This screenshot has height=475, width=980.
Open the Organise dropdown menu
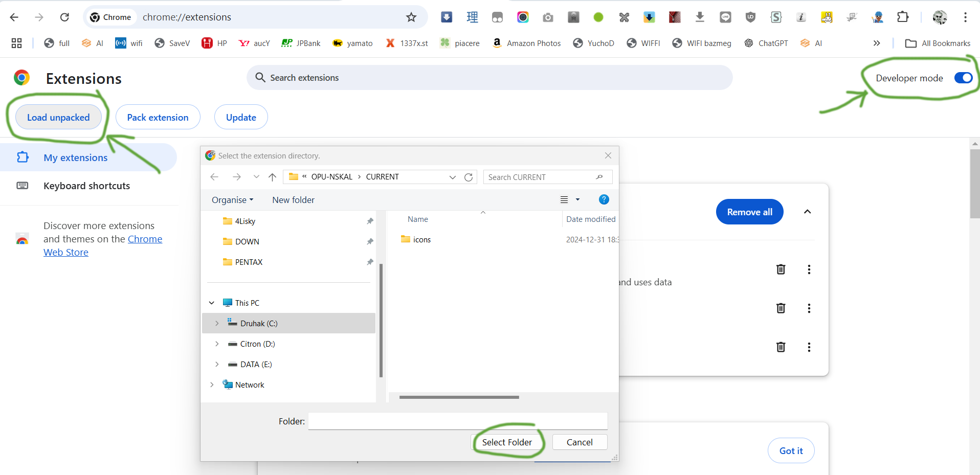tap(232, 200)
